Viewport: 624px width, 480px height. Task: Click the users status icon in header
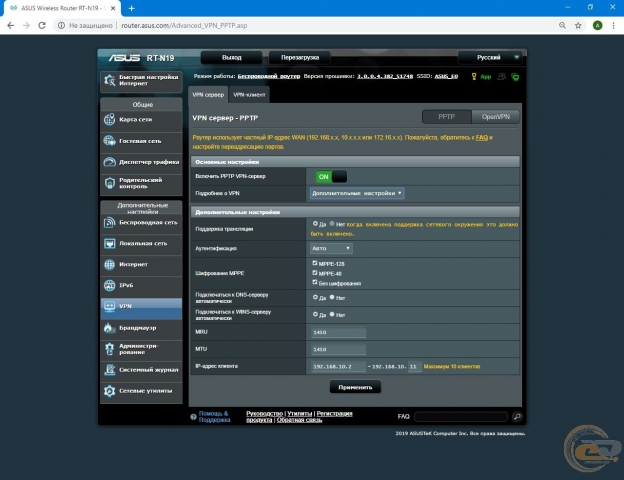click(502, 76)
